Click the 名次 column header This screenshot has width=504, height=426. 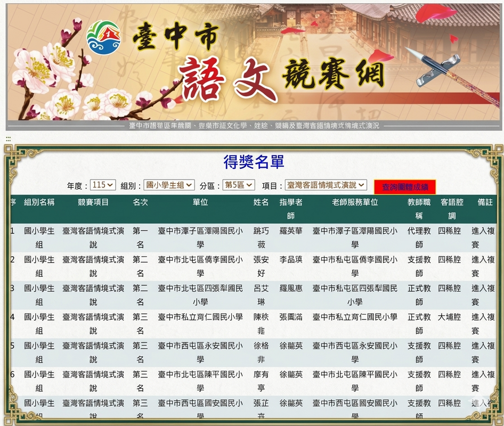(x=140, y=202)
